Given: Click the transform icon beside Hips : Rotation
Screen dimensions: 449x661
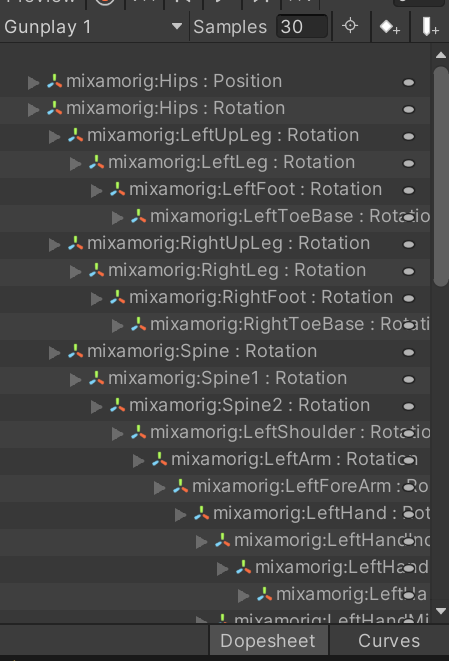Looking at the screenshot, I should pos(54,108).
